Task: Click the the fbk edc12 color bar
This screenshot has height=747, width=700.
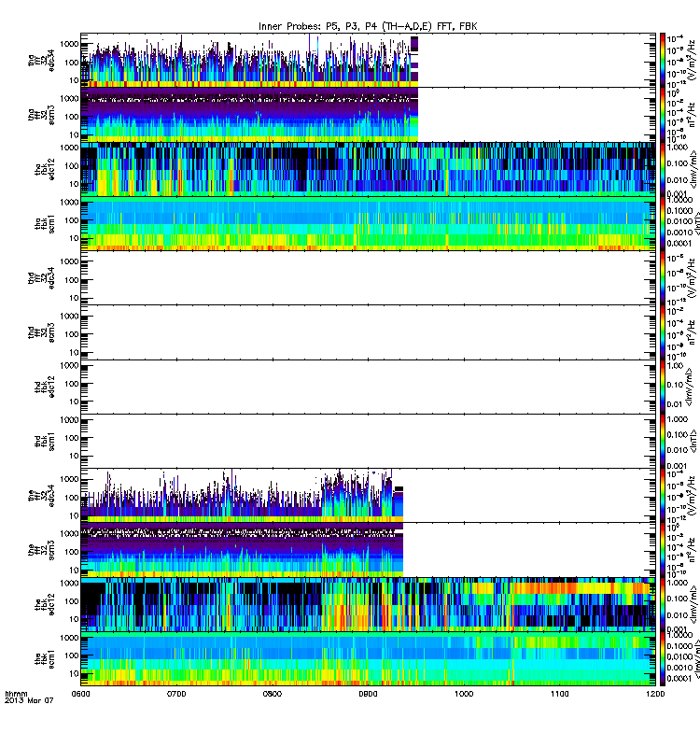Action: pos(663,604)
